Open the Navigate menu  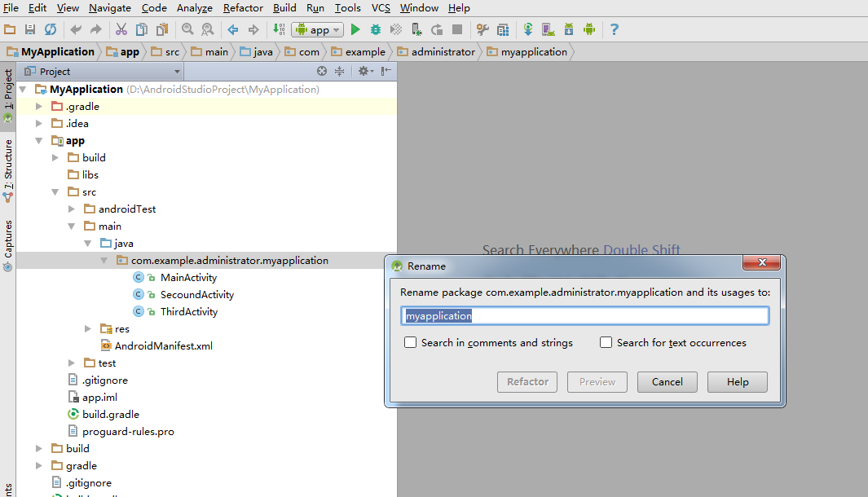click(x=109, y=8)
